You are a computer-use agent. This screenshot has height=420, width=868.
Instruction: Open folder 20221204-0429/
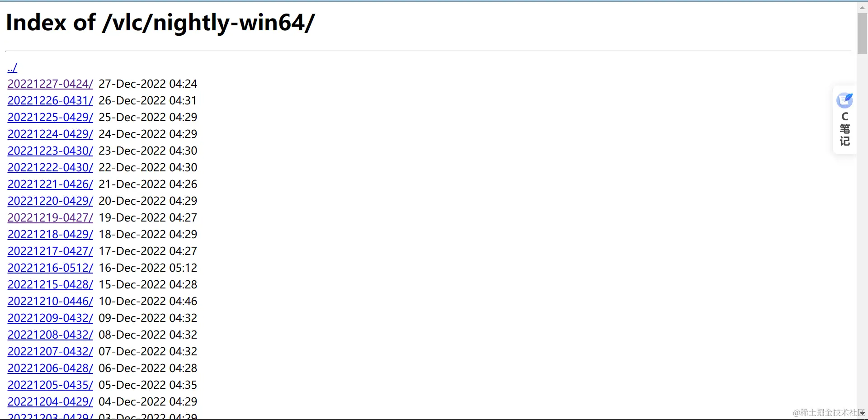pos(50,402)
